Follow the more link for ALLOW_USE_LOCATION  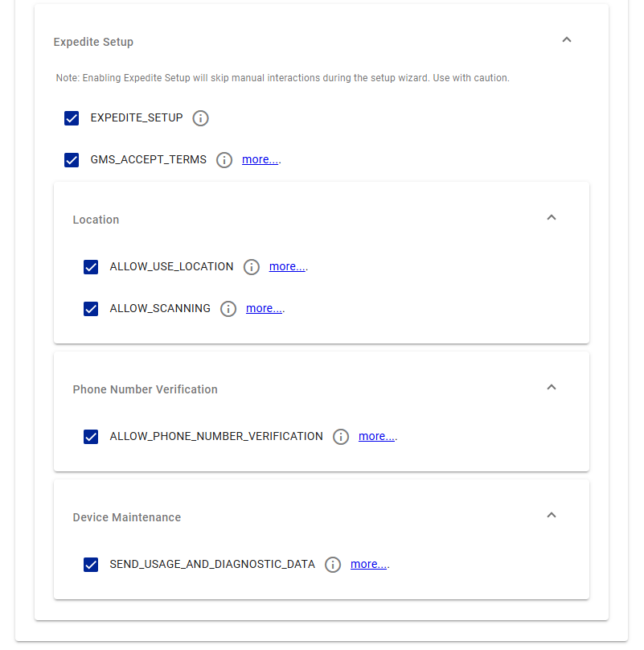[287, 266]
